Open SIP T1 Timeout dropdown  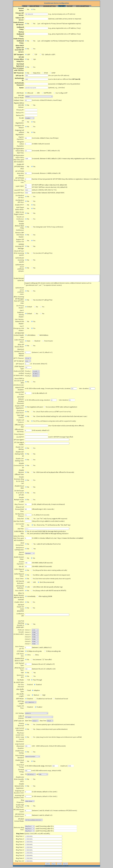[x=28, y=358]
